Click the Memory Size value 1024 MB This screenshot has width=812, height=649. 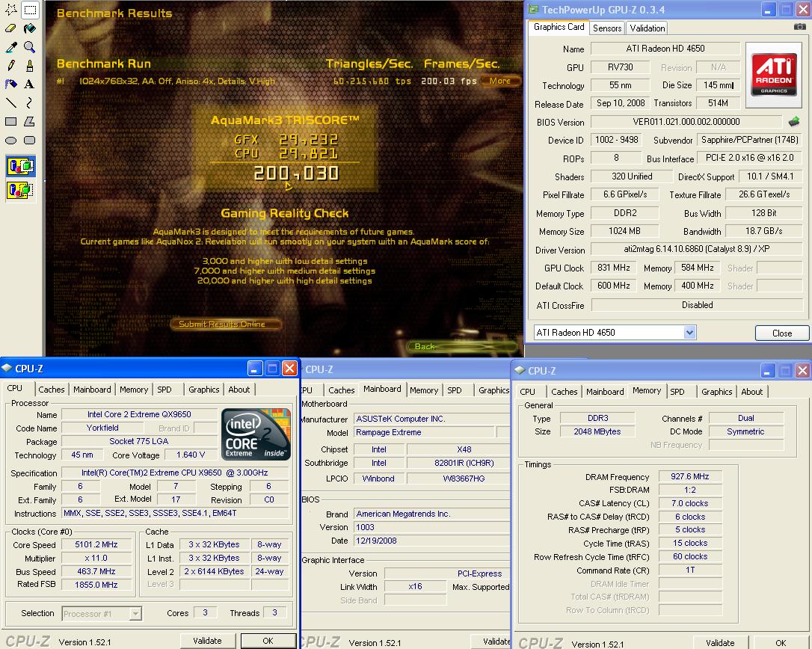coord(624,231)
